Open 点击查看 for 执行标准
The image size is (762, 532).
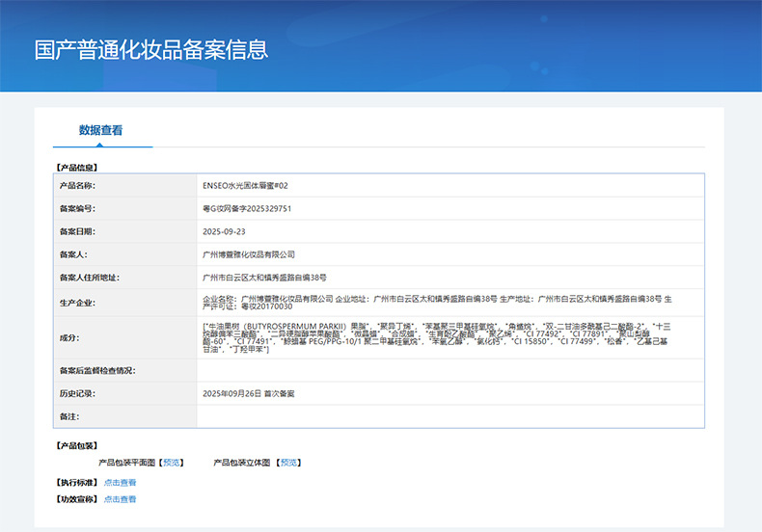[120, 483]
